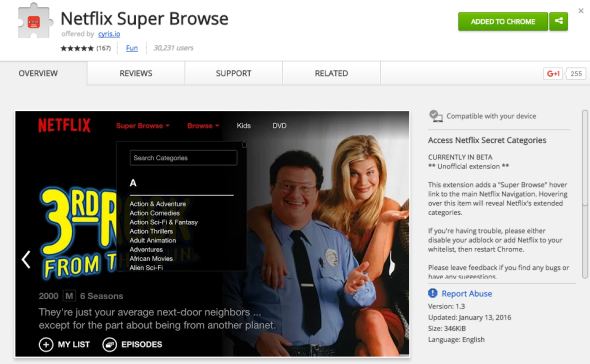This screenshot has height=364, width=590.
Task: Click the previous screenshot arrow
Action: pos(26,259)
